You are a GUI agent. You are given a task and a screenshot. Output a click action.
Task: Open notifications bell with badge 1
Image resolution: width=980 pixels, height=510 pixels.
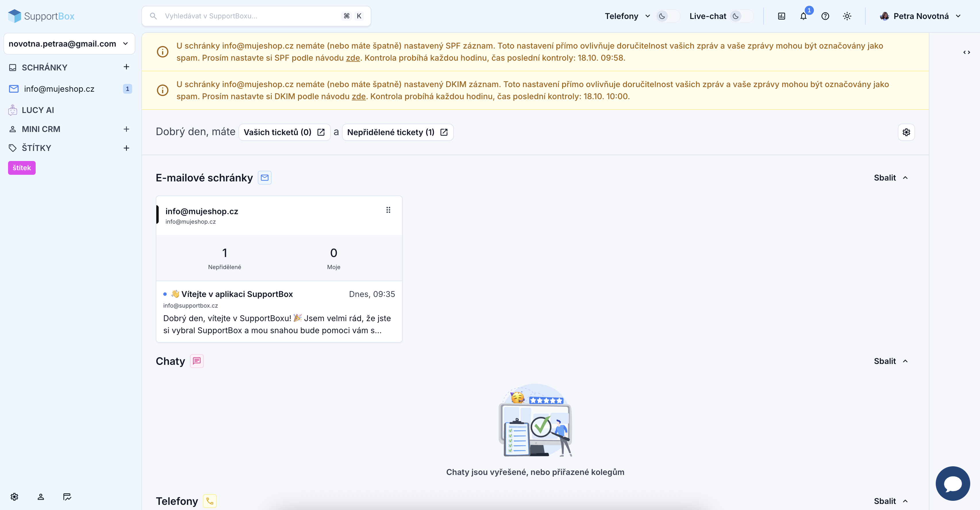pos(803,16)
